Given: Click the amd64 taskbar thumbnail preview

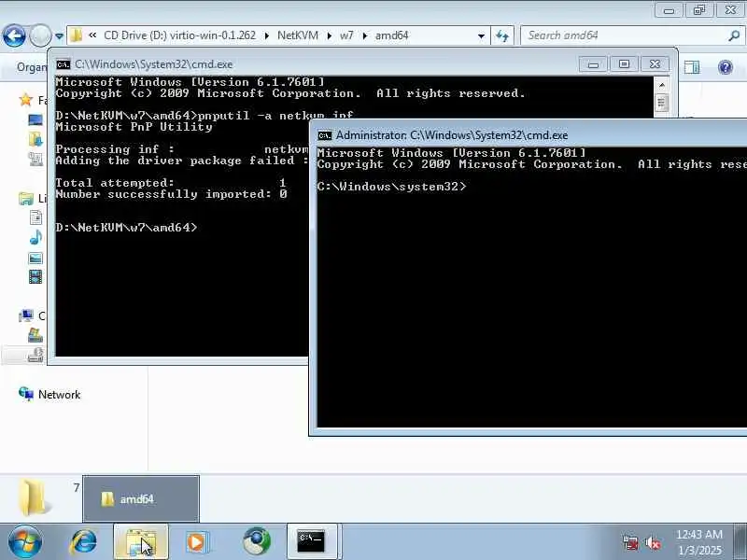Looking at the screenshot, I should click(x=141, y=499).
